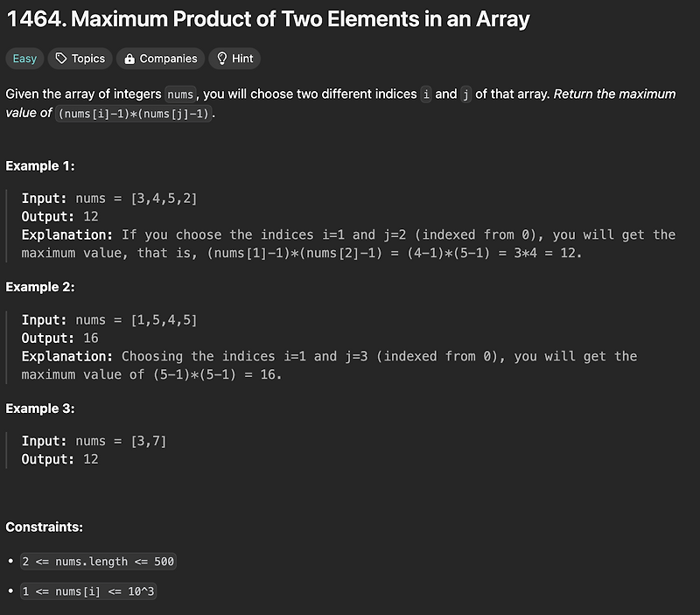Click the nums[i] range constraint chip
Viewport: 700px width, 615px height.
(87, 591)
